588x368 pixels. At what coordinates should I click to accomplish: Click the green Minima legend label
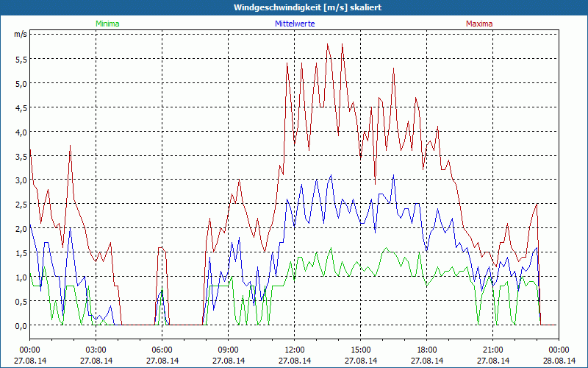click(x=107, y=24)
